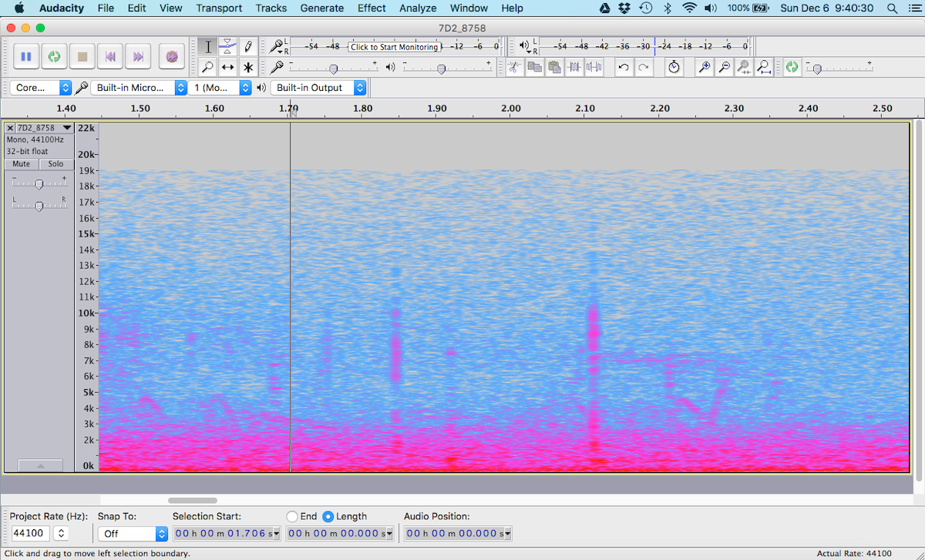The image size is (925, 560).
Task: Choose the Multi-Tool asterisk icon
Action: pos(247,68)
